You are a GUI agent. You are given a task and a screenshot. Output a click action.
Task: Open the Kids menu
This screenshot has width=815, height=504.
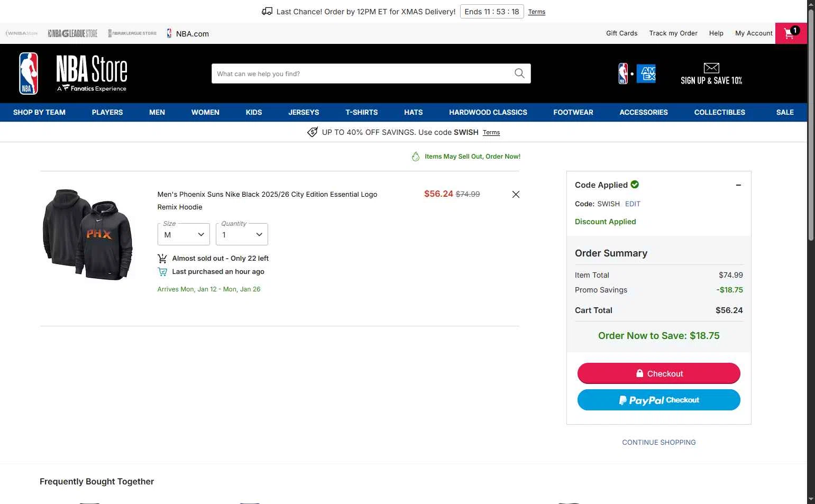tap(254, 112)
